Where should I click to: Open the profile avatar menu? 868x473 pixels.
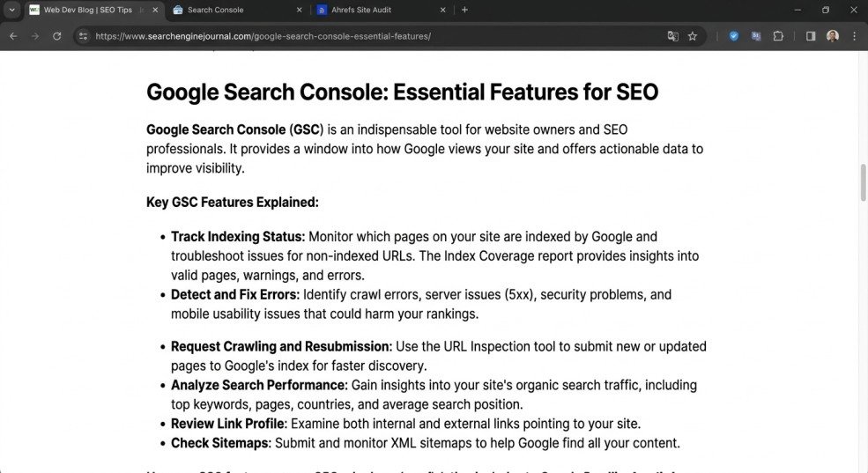pos(833,36)
